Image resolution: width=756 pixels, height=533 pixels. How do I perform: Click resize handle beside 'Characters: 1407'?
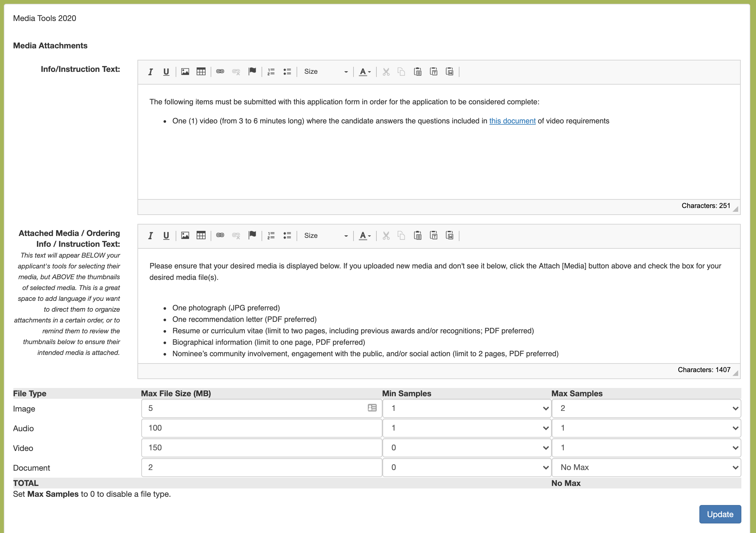pyautogui.click(x=736, y=373)
